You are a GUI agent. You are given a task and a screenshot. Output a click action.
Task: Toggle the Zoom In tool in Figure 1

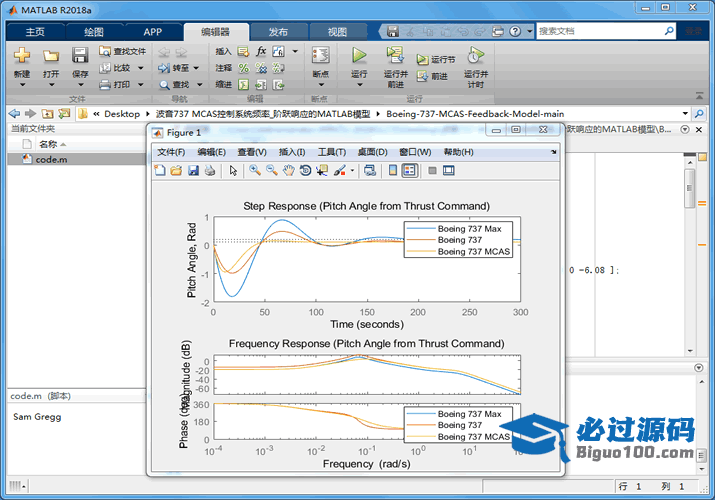pos(255,170)
